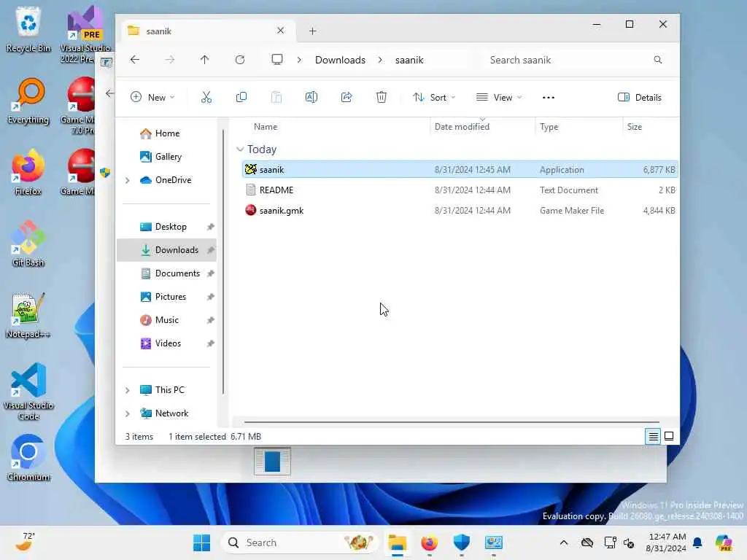Image resolution: width=747 pixels, height=560 pixels.
Task: Click chevron after the PC icon in address bar
Action: click(x=298, y=60)
